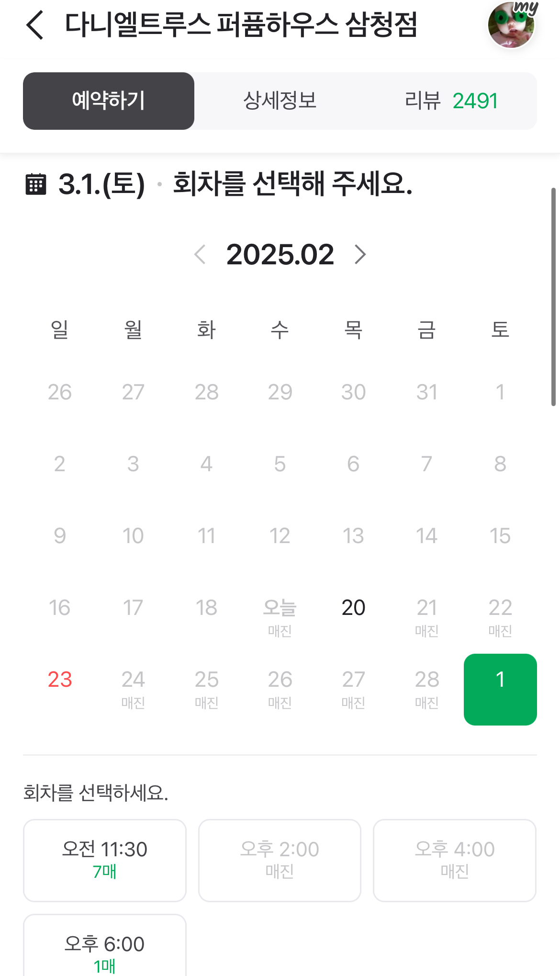Screen dimensions: 560x976
Task: Open the my profile avatar
Action: point(511,25)
